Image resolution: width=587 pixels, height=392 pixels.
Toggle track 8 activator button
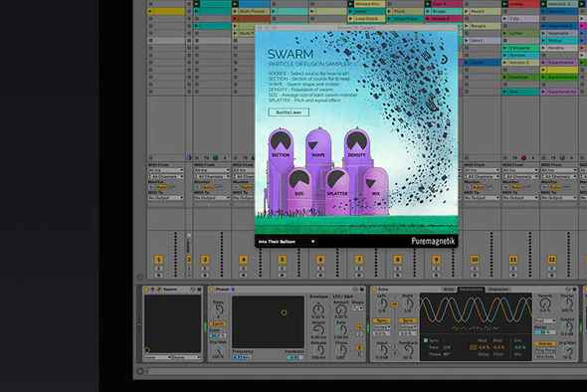pyautogui.click(x=398, y=259)
